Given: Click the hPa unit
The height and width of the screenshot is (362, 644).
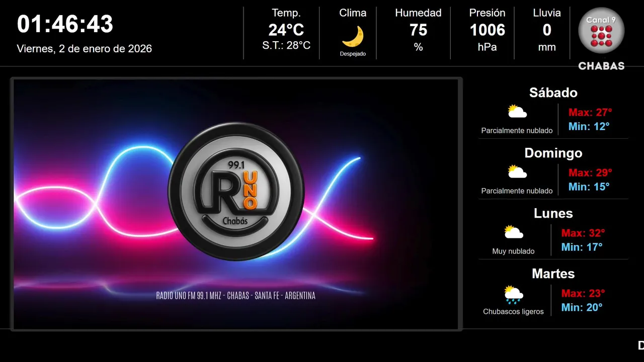Looking at the screenshot, I should click(487, 47).
